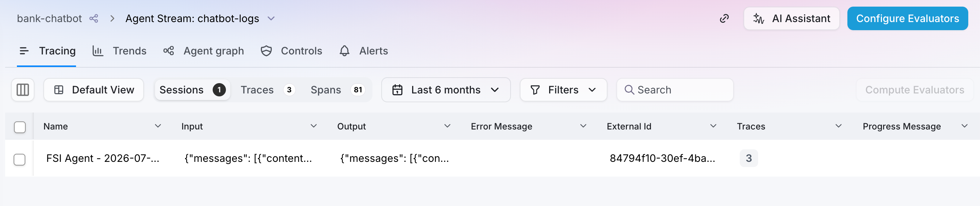Image resolution: width=980 pixels, height=206 pixels.
Task: Click the magnifier icon in Search
Action: click(x=629, y=90)
